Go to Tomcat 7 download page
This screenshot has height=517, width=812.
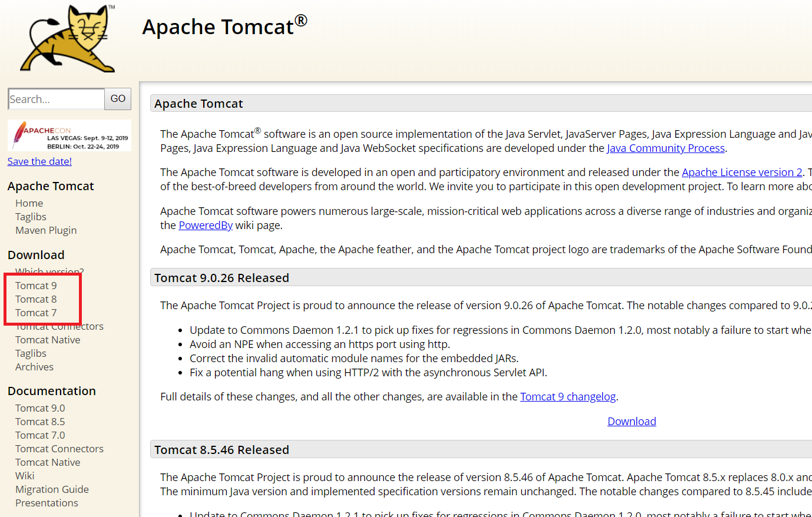(x=36, y=313)
